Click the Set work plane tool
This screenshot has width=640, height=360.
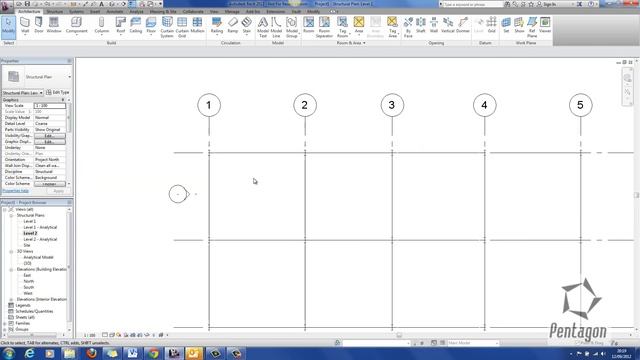(x=506, y=25)
